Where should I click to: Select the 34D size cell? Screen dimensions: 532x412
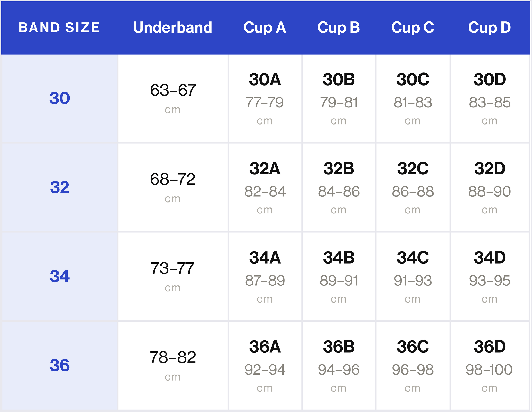pyautogui.click(x=490, y=276)
